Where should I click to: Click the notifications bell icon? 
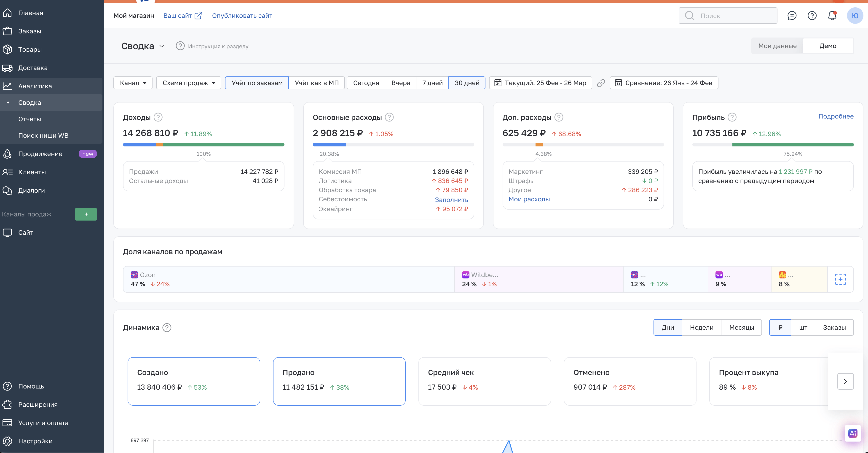(x=832, y=16)
